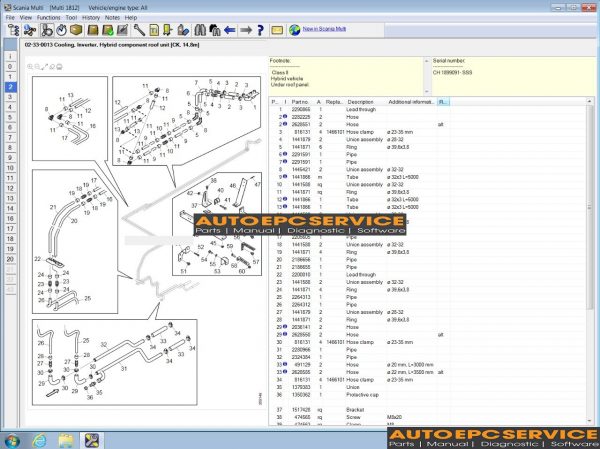Open File Explorer from taskbar
Viewport: 600px width, 449px height.
tap(66, 441)
